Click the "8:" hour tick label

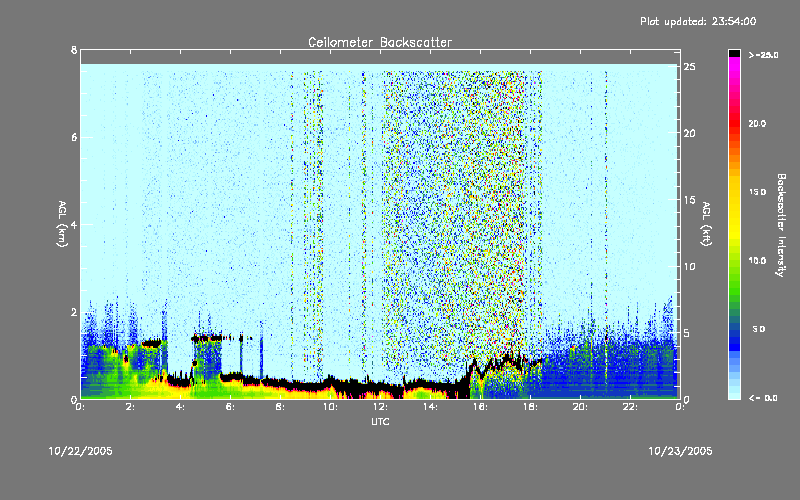tap(280, 407)
